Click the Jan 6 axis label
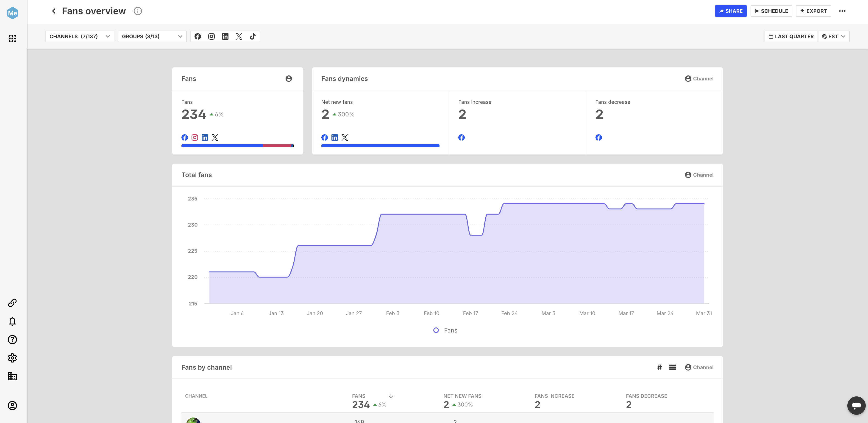 237,313
